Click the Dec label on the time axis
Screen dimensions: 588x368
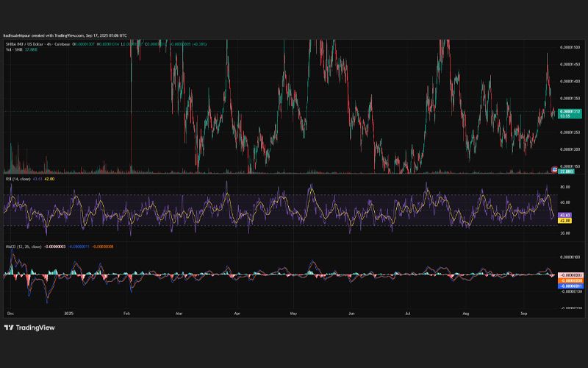(10, 314)
